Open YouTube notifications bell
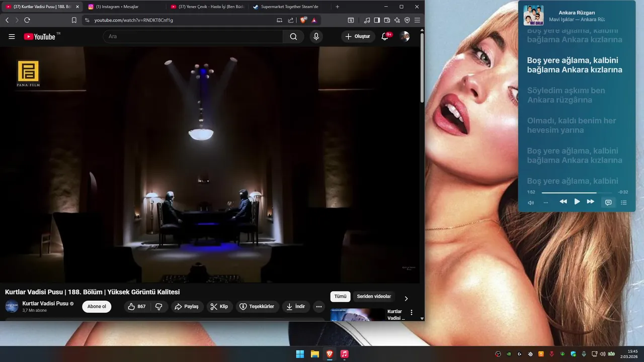The height and width of the screenshot is (362, 644). tap(385, 36)
